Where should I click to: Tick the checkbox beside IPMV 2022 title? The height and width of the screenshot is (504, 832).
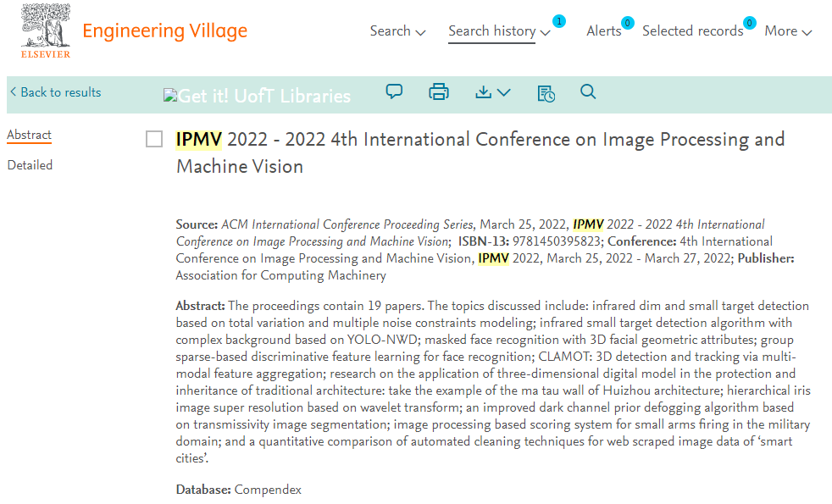[x=154, y=139]
